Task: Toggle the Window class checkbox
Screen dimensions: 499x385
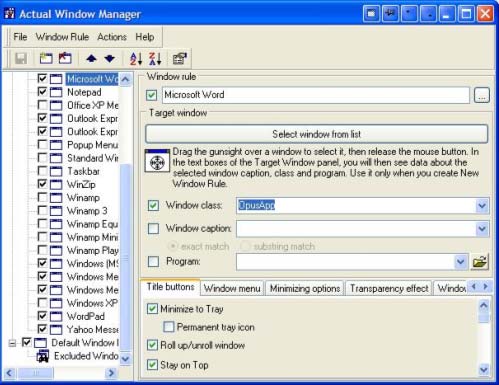Action: [x=153, y=205]
